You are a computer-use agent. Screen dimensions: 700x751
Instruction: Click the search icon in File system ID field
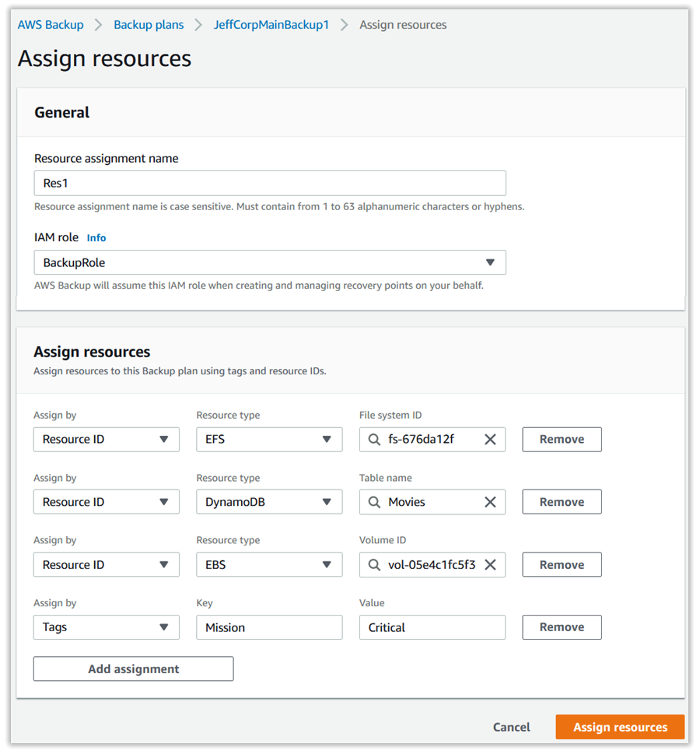pos(373,439)
